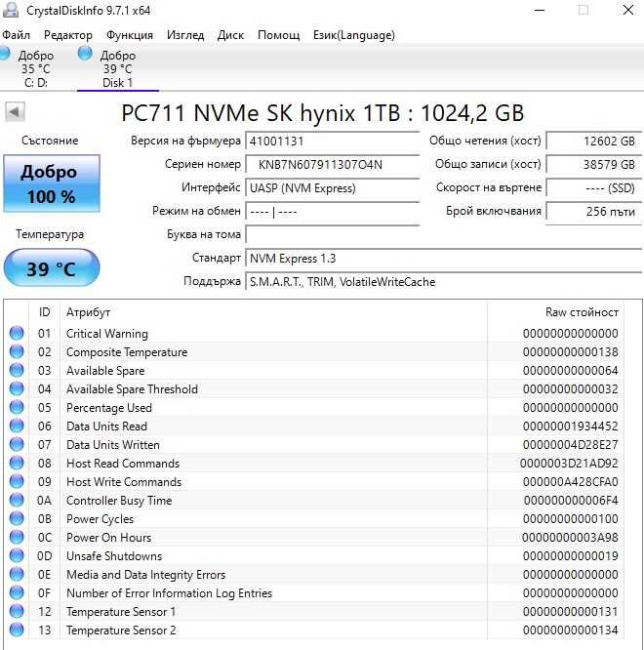Click the supported features field

tap(443, 282)
